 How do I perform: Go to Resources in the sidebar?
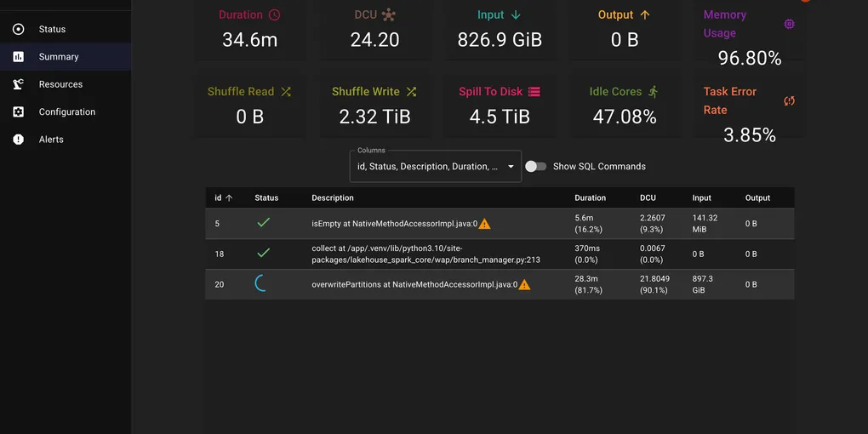(x=66, y=84)
